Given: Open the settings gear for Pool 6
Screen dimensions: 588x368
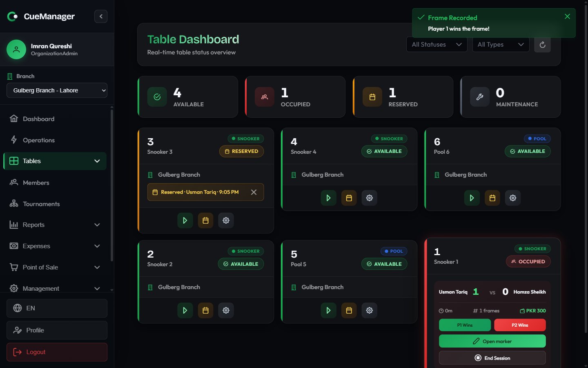Looking at the screenshot, I should click(x=512, y=198).
